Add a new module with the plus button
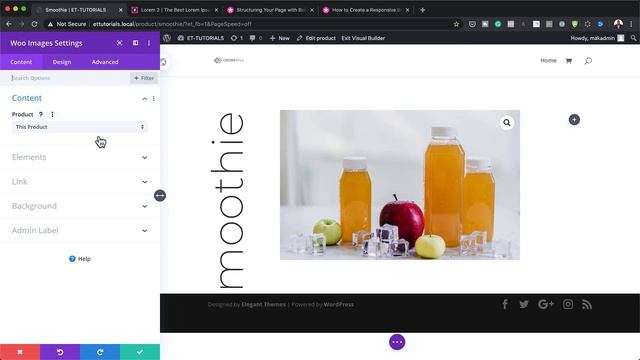This screenshot has height=360, width=640. click(x=574, y=120)
